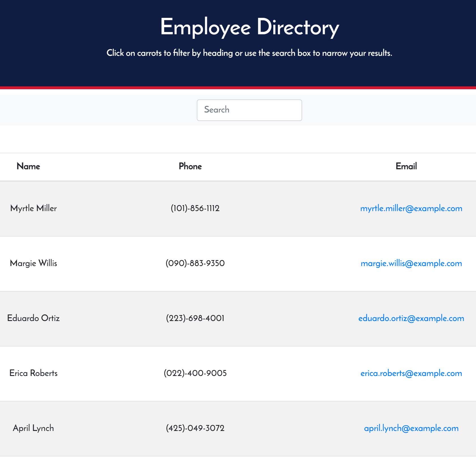The width and height of the screenshot is (476, 476).
Task: Click eduardo.ortiz@example.com email link
Action: click(x=411, y=318)
